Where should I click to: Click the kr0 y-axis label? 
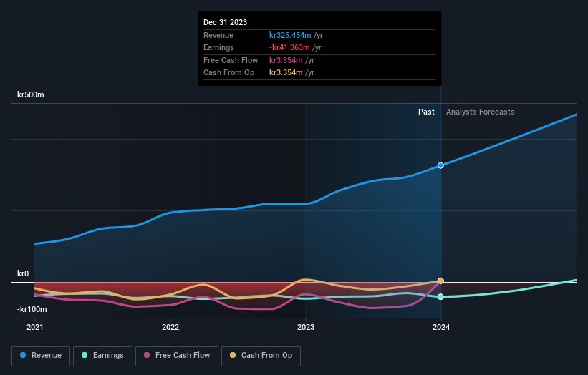coord(23,273)
